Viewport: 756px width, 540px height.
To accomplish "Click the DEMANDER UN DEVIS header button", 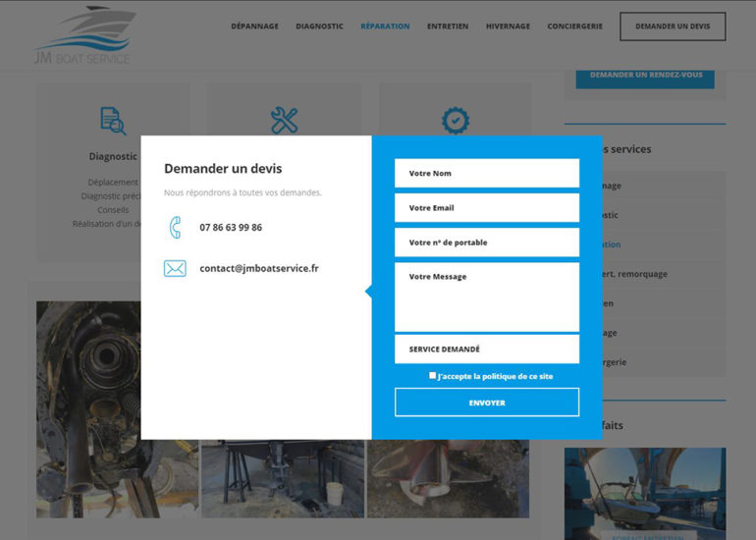I will [x=673, y=27].
